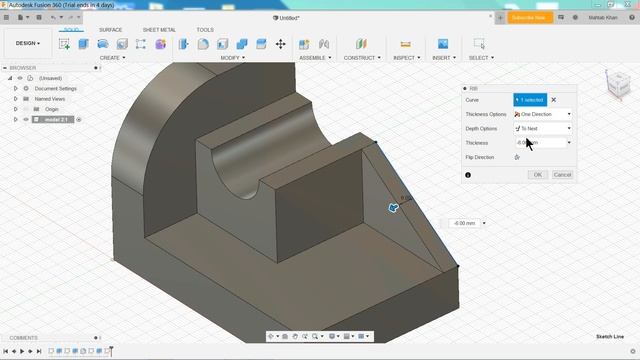Click the timeline Play button
This screenshot has height=360, width=640.
22,351
